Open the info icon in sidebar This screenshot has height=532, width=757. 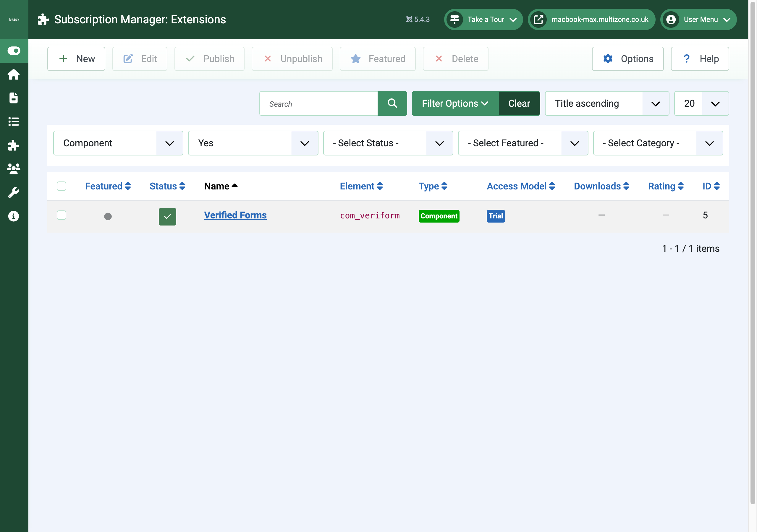(x=14, y=216)
